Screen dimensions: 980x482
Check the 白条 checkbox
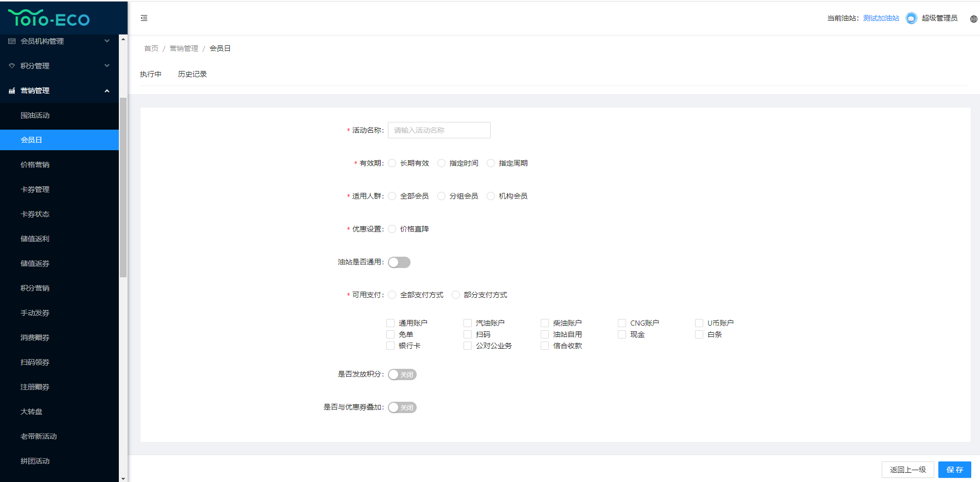click(x=699, y=334)
